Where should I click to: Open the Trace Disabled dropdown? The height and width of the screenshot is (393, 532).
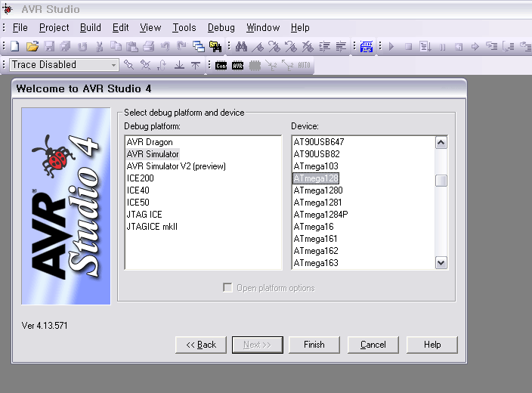click(x=113, y=65)
